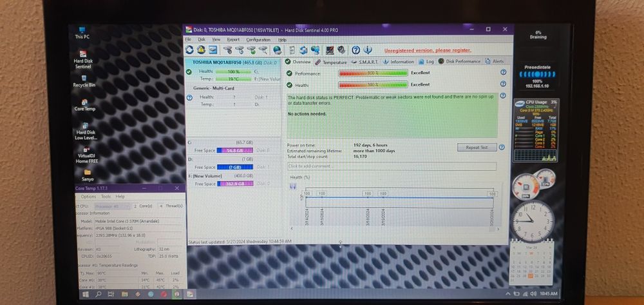Switch to the Log tab

pyautogui.click(x=426, y=62)
